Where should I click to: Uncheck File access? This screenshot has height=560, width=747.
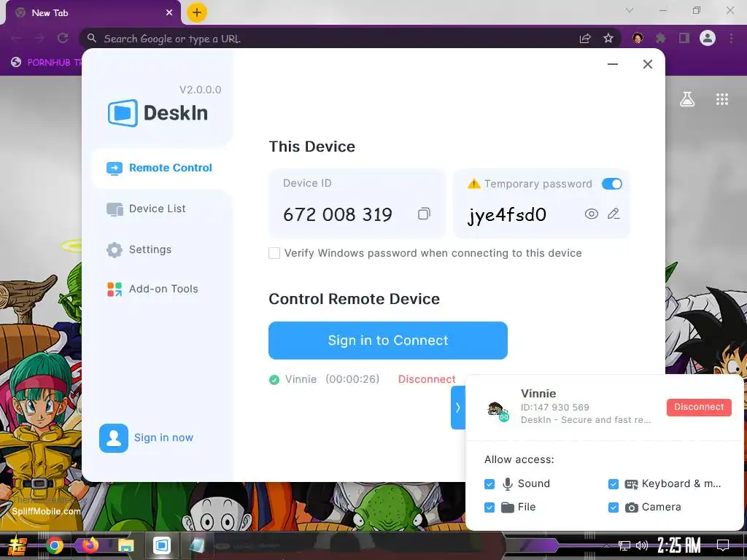(489, 507)
